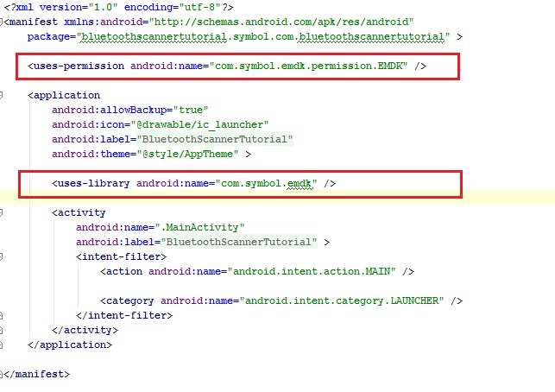555x392 pixels.
Task: Collapse the application tag fold marker
Action: (3, 95)
